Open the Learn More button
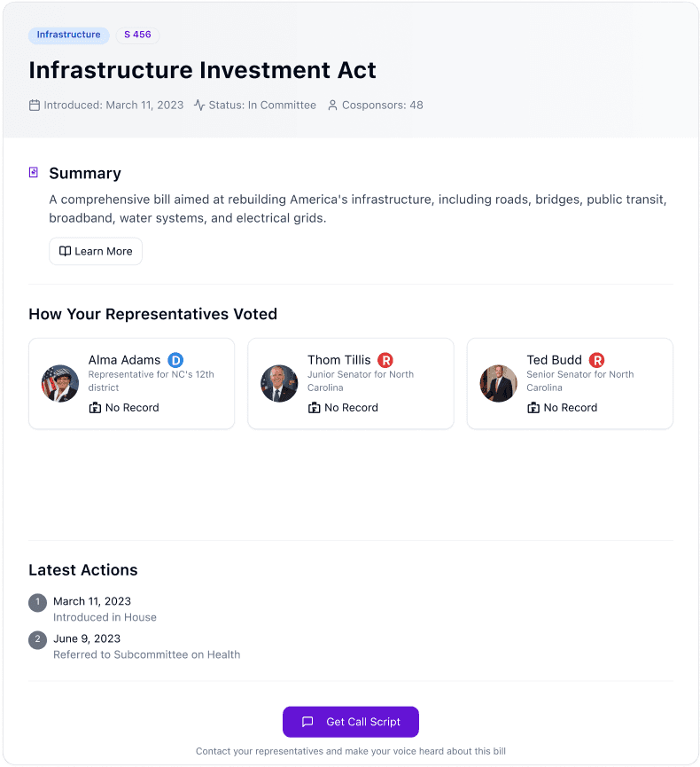Viewport: 700px width, 767px height. (x=96, y=252)
